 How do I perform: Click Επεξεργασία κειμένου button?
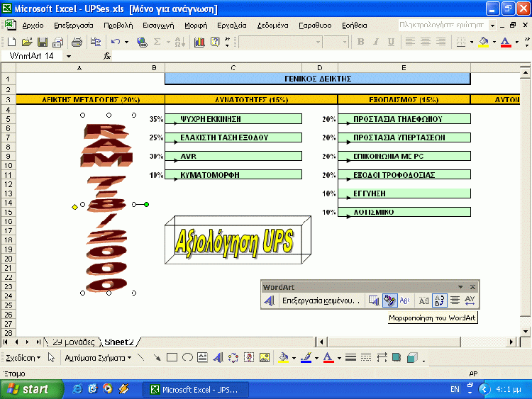[321, 300]
